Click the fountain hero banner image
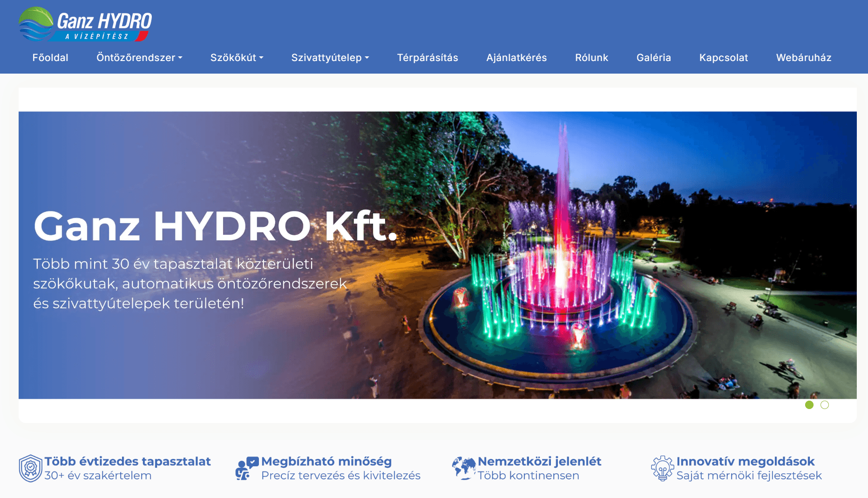This screenshot has height=498, width=868. pyautogui.click(x=438, y=255)
